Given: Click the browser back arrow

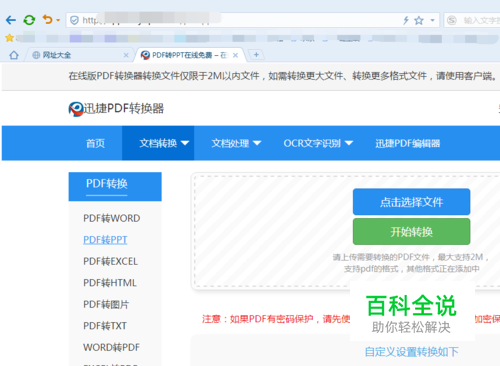Looking at the screenshot, I should click(11, 20).
